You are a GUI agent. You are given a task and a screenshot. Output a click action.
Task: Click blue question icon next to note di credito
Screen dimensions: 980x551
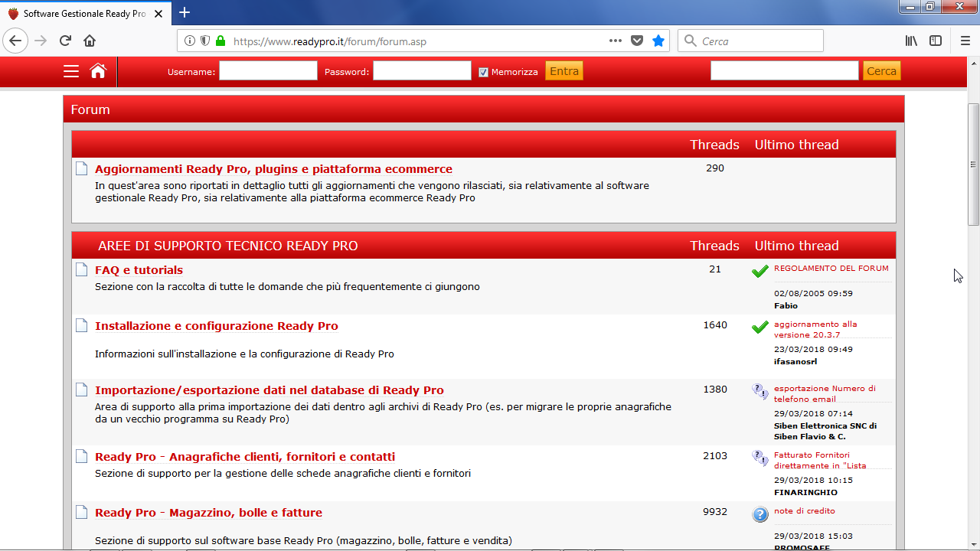(x=760, y=514)
